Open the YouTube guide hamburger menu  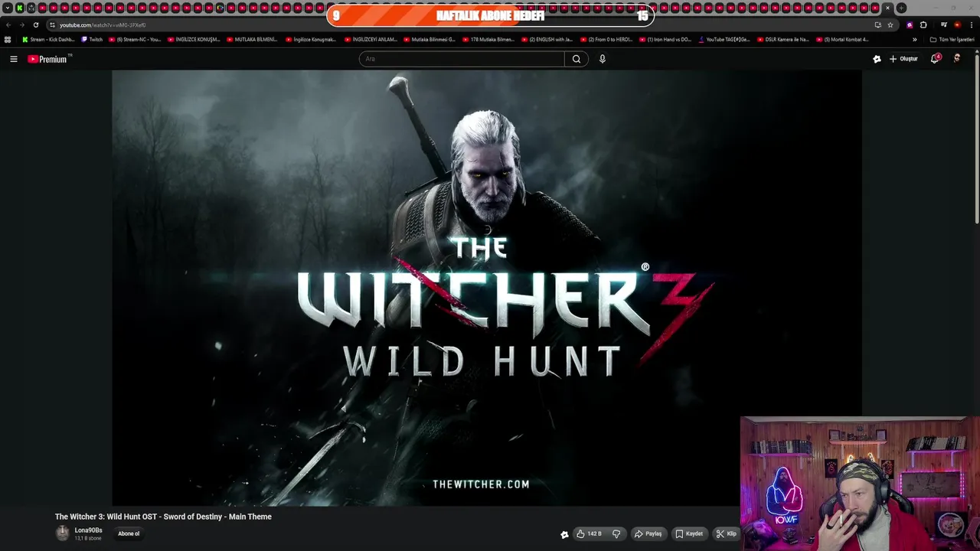pos(13,59)
